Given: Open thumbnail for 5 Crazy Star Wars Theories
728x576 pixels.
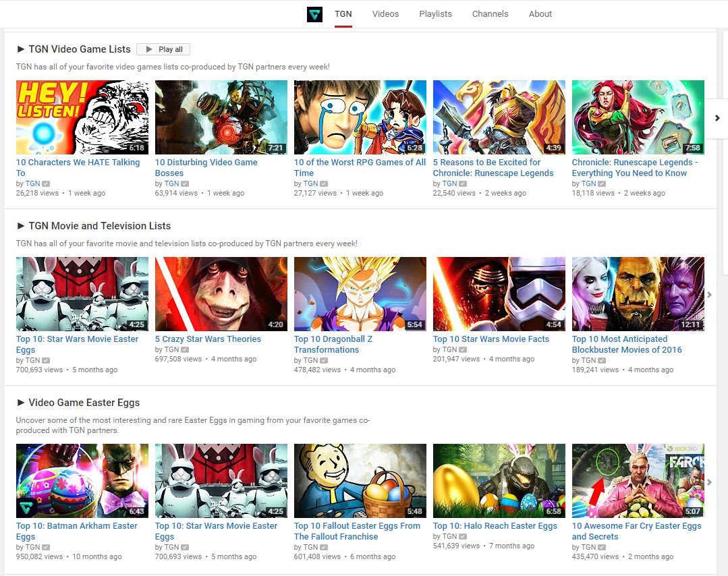Looking at the screenshot, I should [x=221, y=294].
